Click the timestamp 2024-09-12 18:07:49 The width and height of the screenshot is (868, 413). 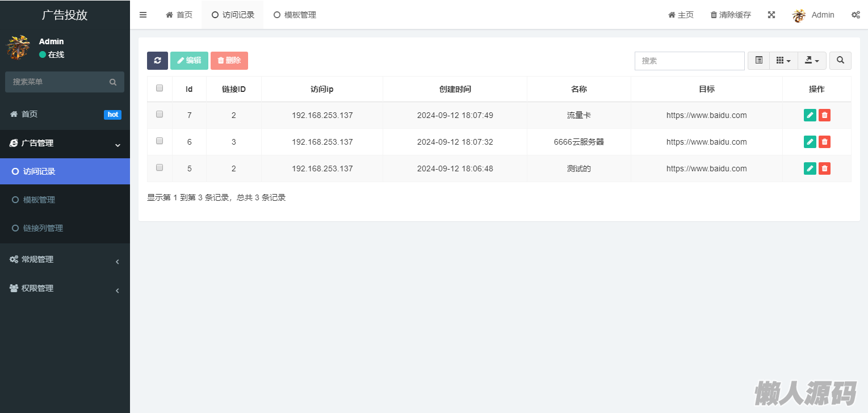(455, 115)
